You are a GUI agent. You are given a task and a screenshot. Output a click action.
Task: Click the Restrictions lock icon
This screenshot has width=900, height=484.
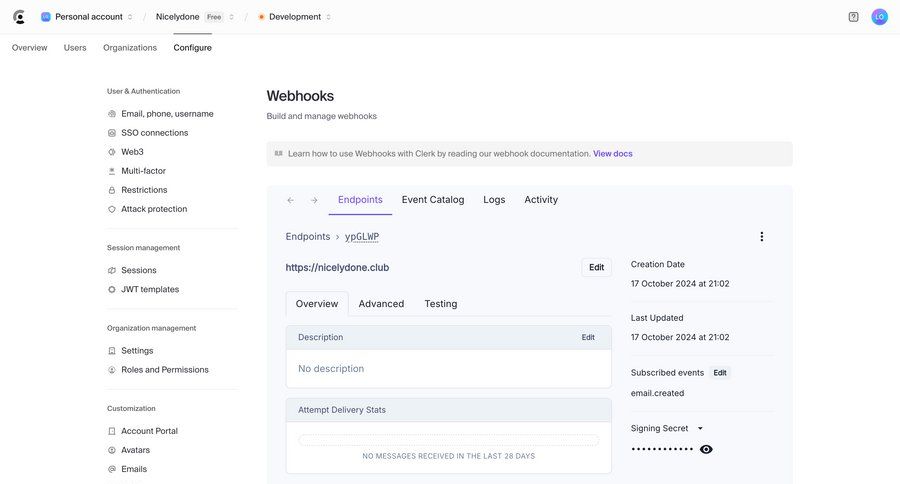pos(112,190)
